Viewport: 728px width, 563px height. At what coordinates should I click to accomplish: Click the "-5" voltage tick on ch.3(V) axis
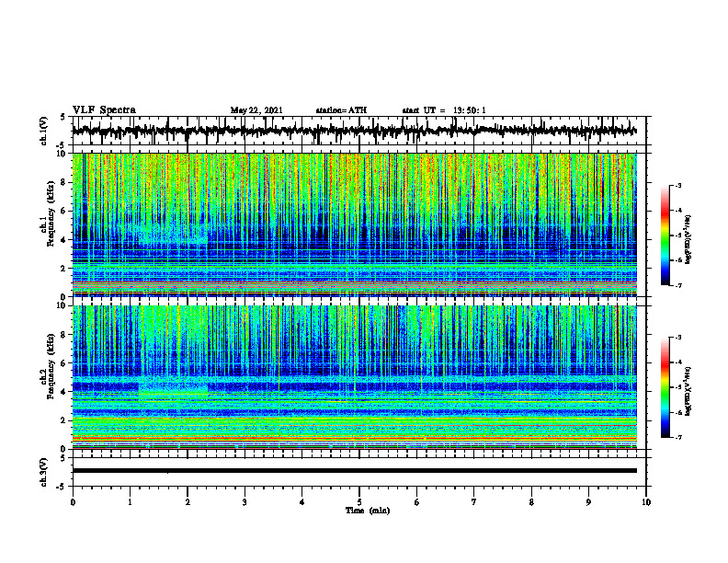(x=62, y=487)
